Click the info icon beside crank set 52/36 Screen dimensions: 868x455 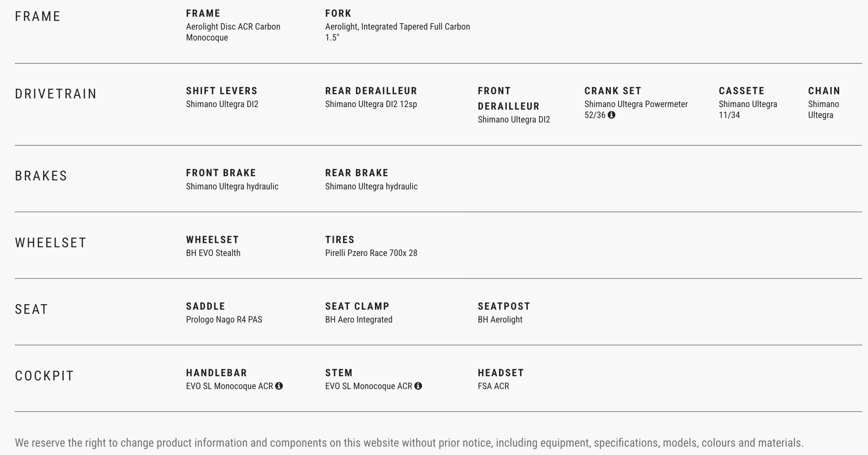(x=611, y=115)
